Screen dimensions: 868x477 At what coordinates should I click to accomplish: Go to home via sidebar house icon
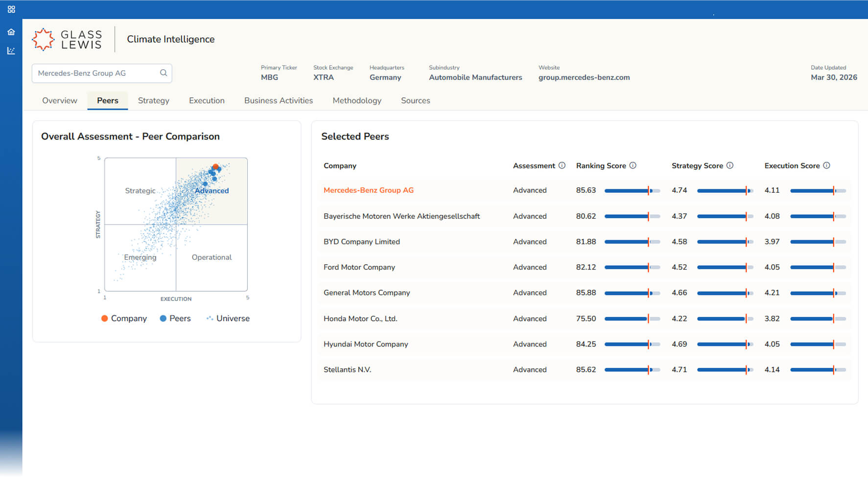pos(11,32)
